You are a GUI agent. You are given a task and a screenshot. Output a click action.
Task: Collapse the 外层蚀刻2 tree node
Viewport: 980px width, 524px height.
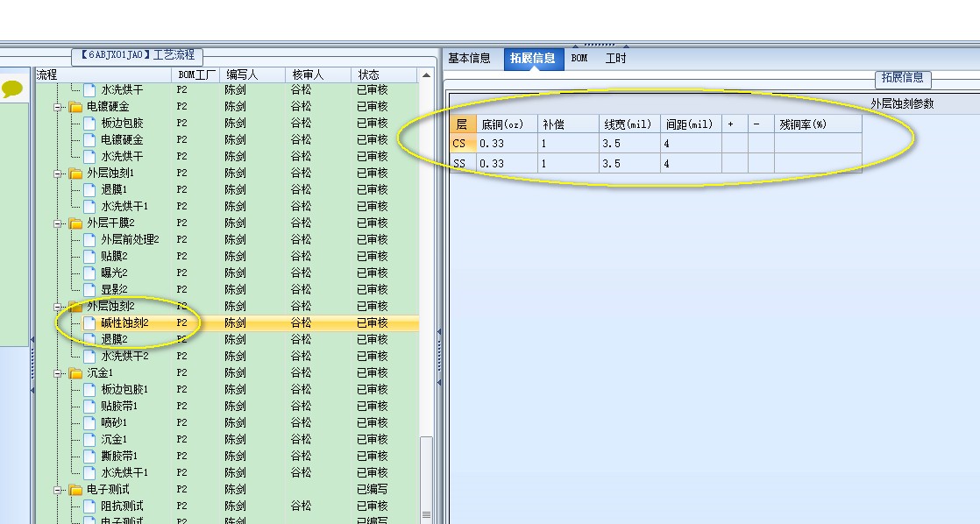coord(58,307)
